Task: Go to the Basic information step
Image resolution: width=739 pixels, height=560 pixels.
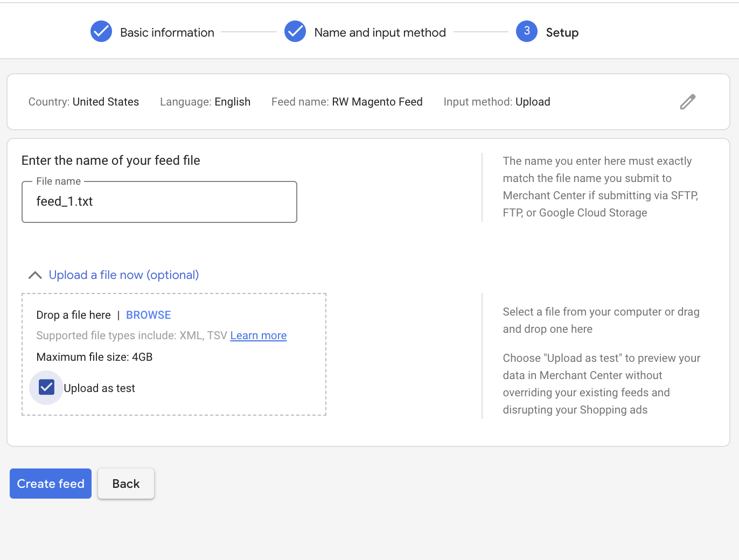Action: click(x=167, y=32)
